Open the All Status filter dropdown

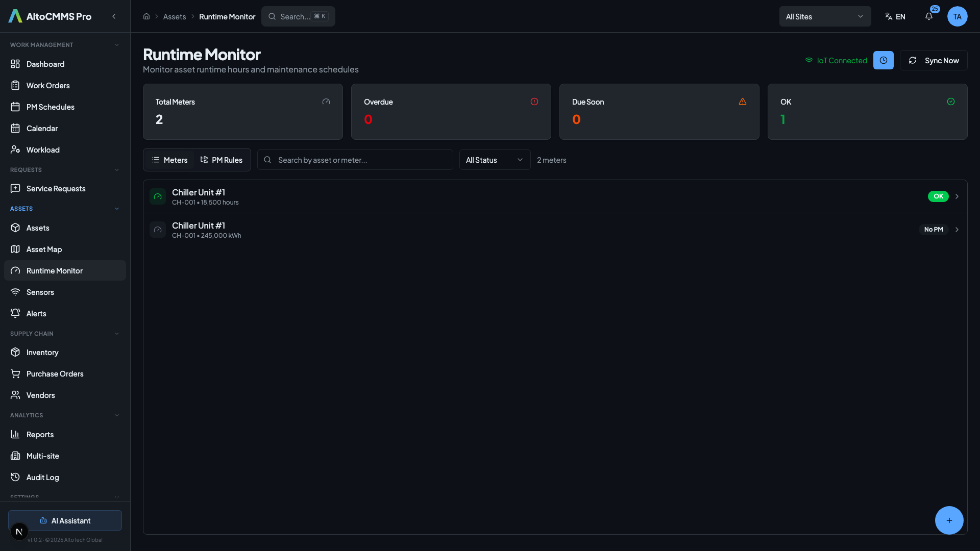tap(494, 160)
